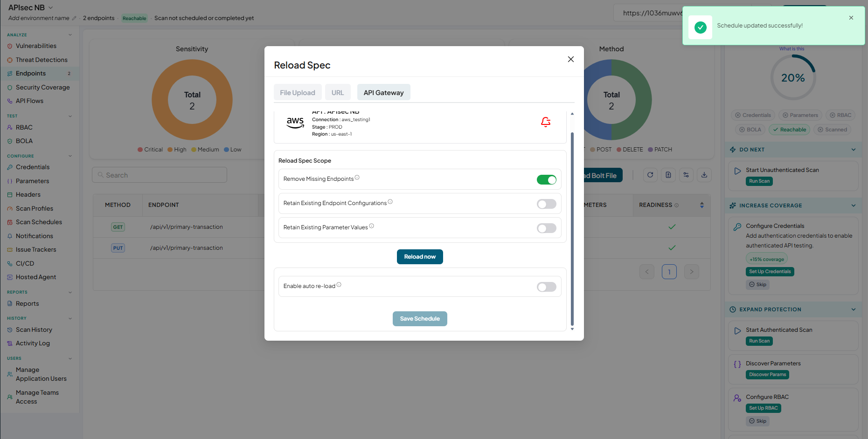Collapse the CONFIGURE sidebar section
The width and height of the screenshot is (868, 439).
(70, 156)
